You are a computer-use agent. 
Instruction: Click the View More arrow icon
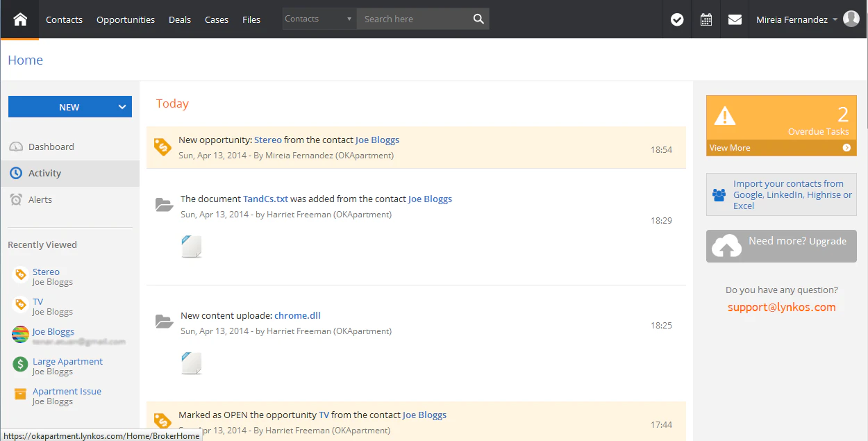point(846,147)
